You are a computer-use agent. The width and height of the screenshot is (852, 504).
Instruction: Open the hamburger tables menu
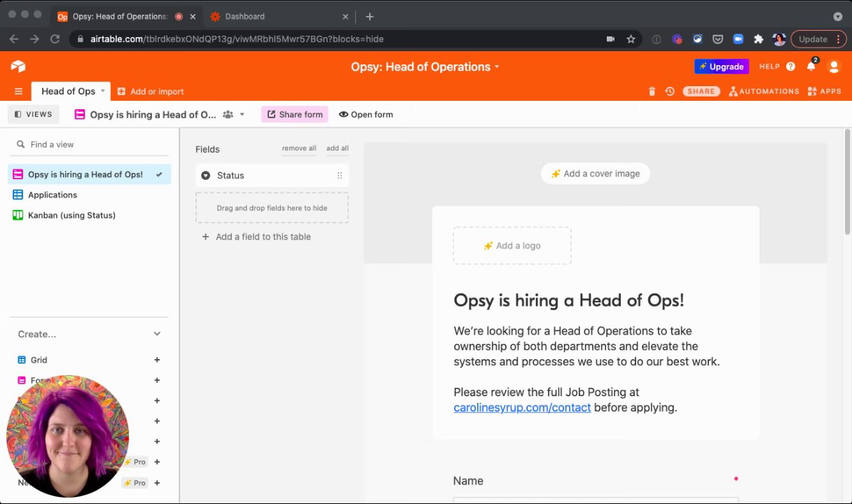tap(18, 91)
